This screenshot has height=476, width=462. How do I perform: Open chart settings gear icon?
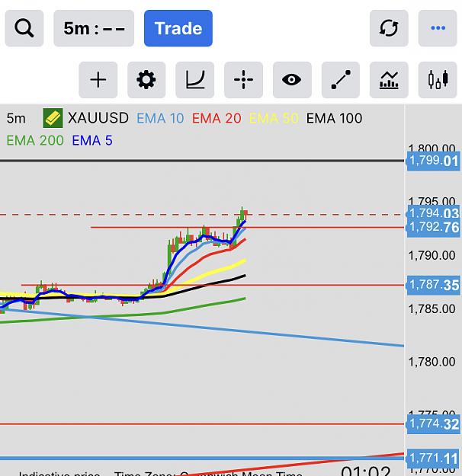coord(146,80)
